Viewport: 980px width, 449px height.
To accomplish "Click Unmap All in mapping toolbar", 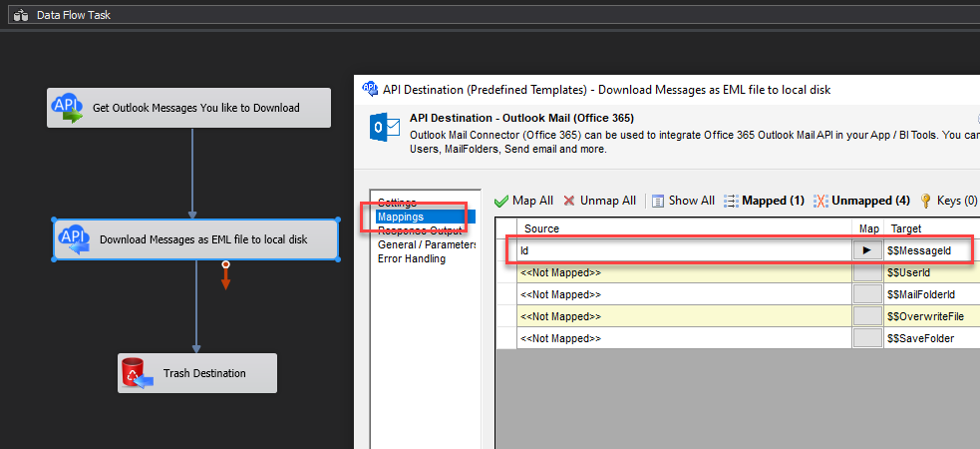I will click(x=599, y=201).
